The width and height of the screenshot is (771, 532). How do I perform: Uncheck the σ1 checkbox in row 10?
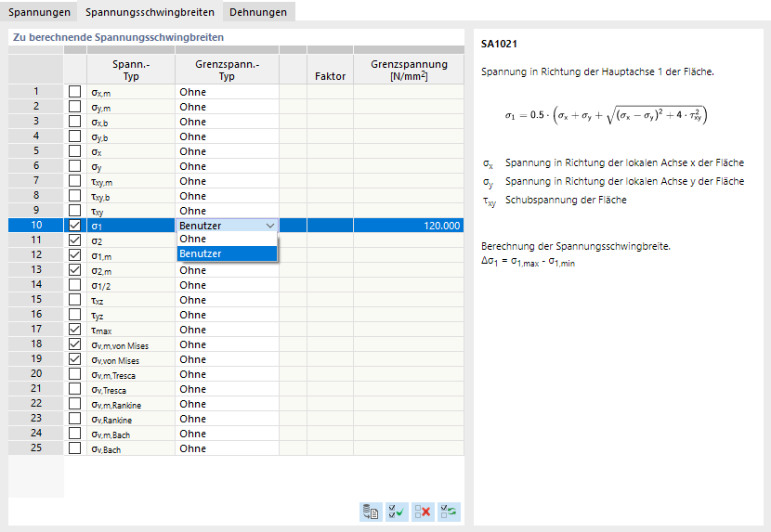tap(74, 226)
